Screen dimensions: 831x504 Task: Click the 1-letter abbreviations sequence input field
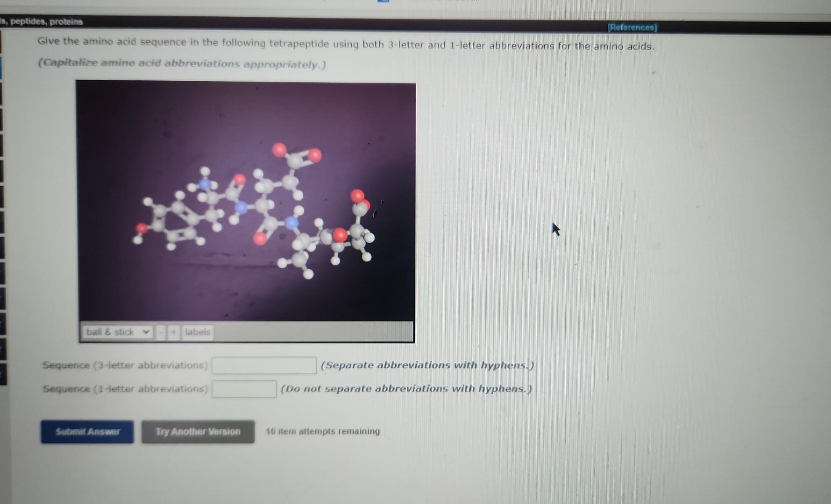click(x=244, y=389)
